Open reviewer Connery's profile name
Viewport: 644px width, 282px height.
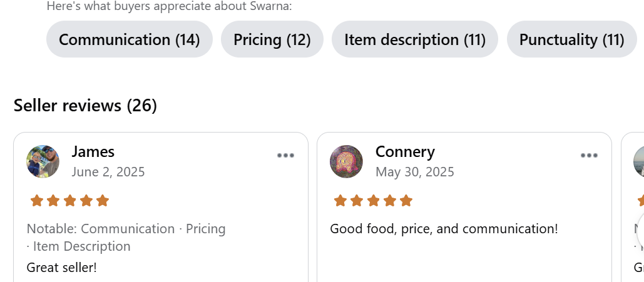coord(405,151)
